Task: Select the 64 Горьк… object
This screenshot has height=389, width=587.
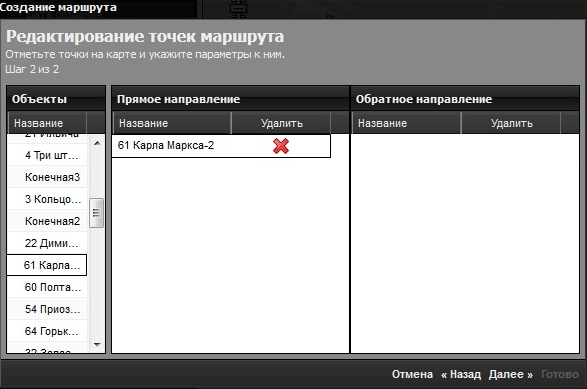Action: (x=48, y=331)
